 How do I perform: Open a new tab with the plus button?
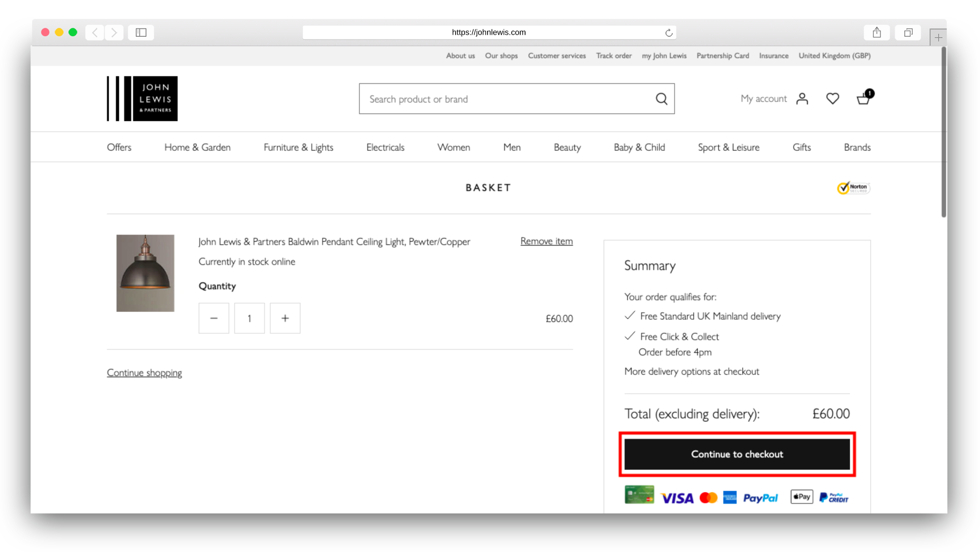938,37
